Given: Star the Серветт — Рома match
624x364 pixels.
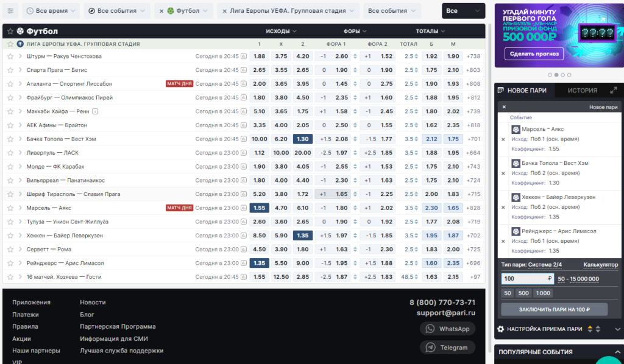Looking at the screenshot, I should (x=10, y=249).
